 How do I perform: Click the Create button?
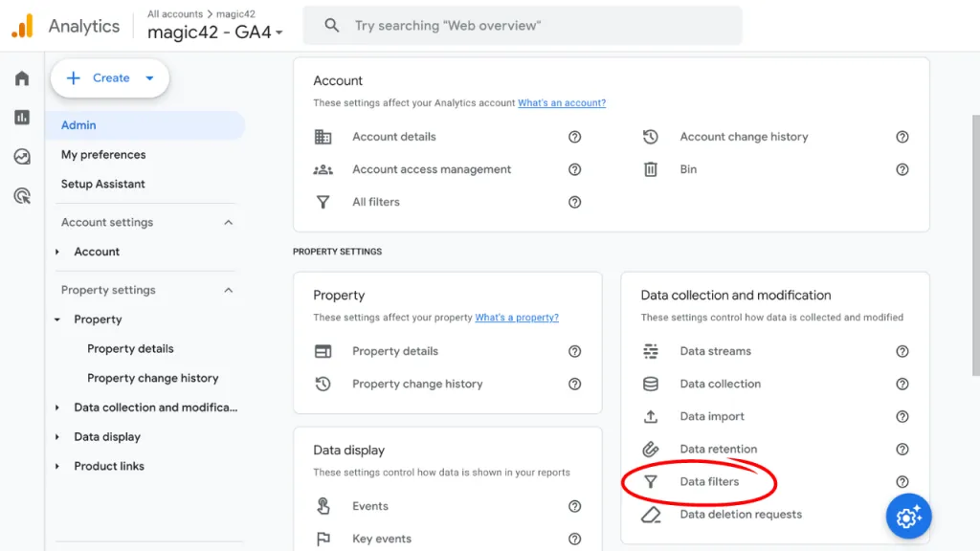tap(110, 78)
